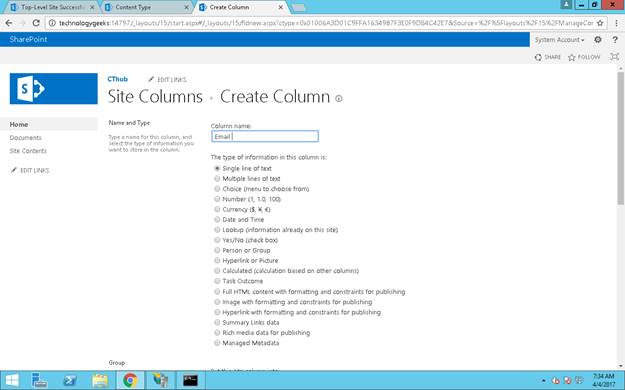Choose Date and Time radio button
This screenshot has width=625, height=390.
pyautogui.click(x=217, y=219)
